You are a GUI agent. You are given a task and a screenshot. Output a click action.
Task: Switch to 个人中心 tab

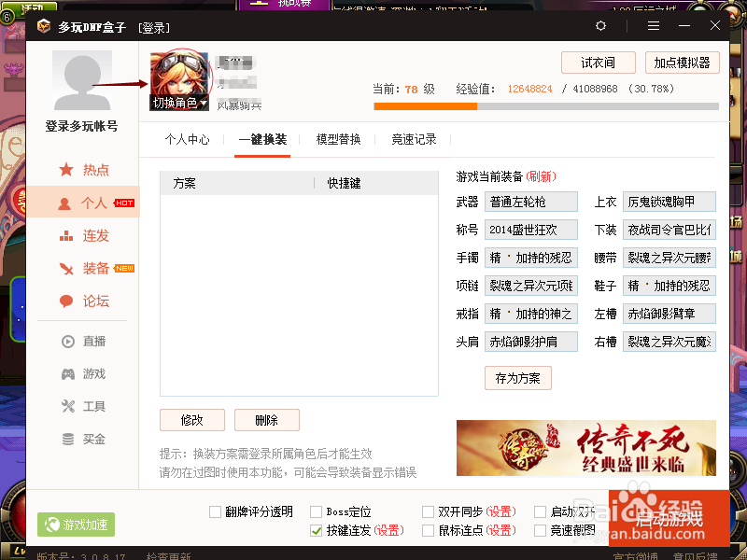[187, 139]
